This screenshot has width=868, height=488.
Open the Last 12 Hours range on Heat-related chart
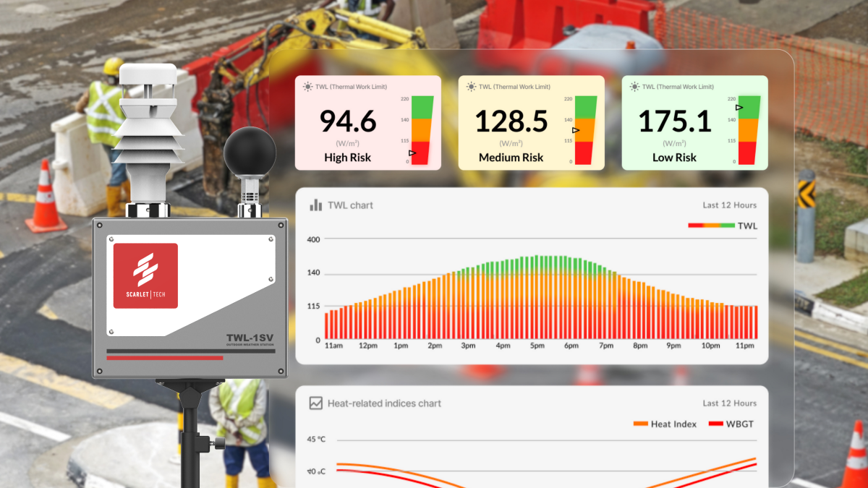coord(729,403)
